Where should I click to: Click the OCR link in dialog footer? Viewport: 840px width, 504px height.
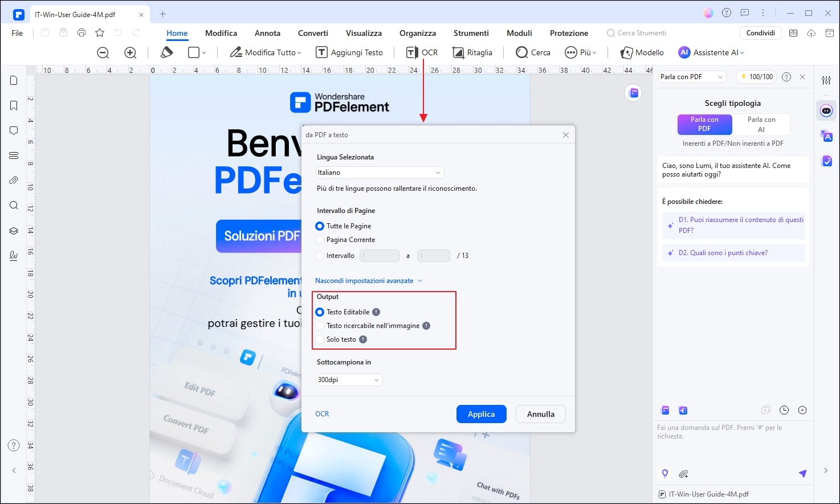pyautogui.click(x=322, y=414)
